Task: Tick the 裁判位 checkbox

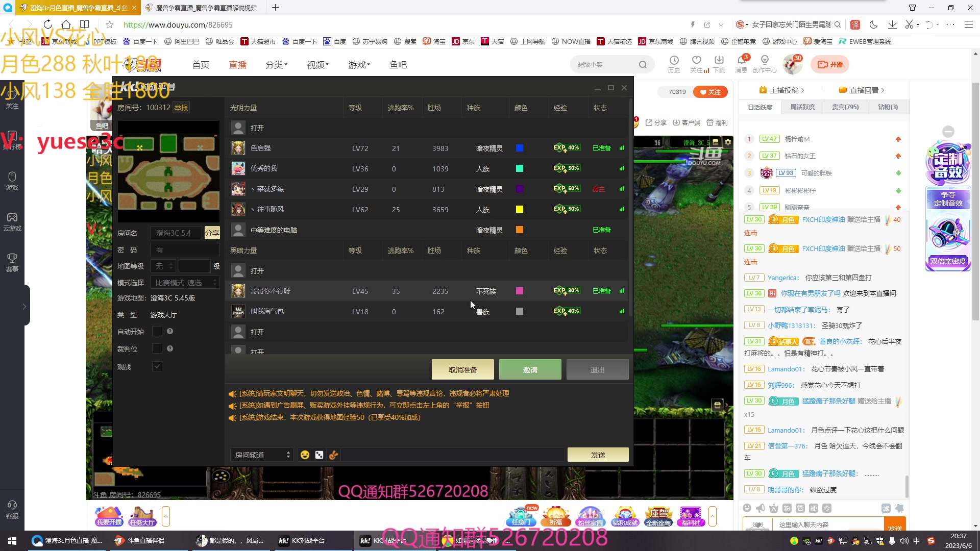Action: pyautogui.click(x=157, y=348)
